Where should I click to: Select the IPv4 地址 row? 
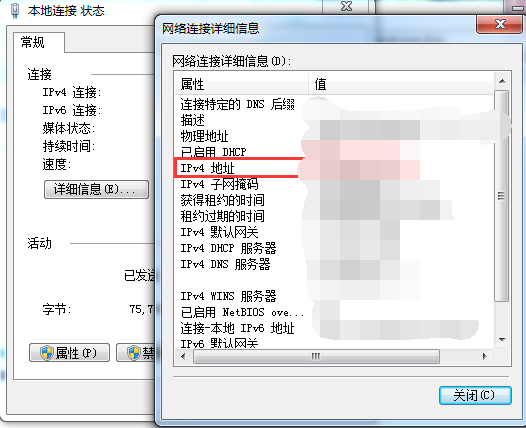[x=334, y=168]
